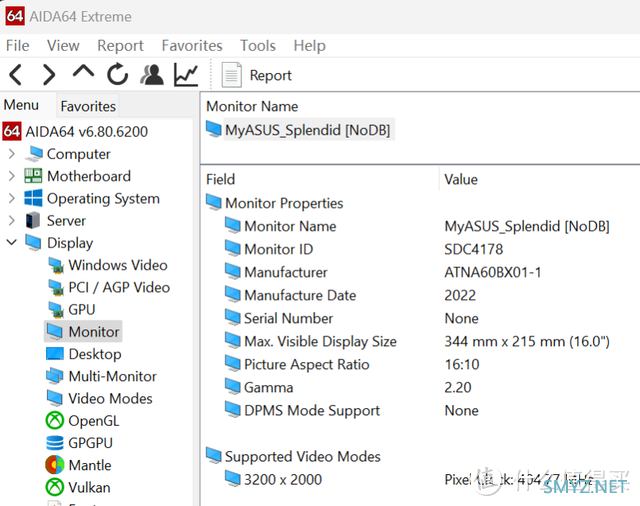Click the OpenGL icon

pos(55,421)
